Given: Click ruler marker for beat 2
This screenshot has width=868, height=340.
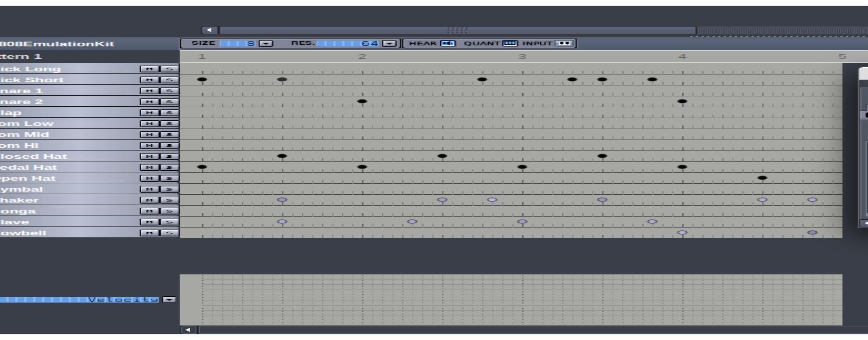Looking at the screenshot, I should tap(362, 56).
